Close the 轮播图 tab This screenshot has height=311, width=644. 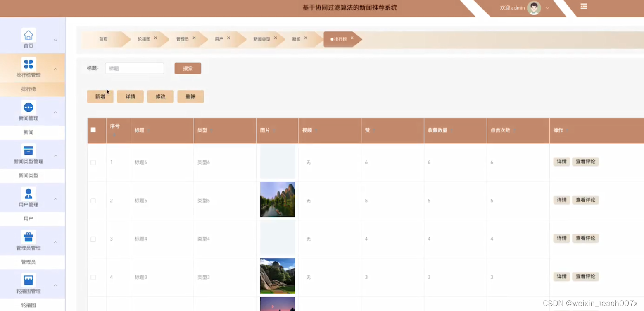[x=156, y=38]
